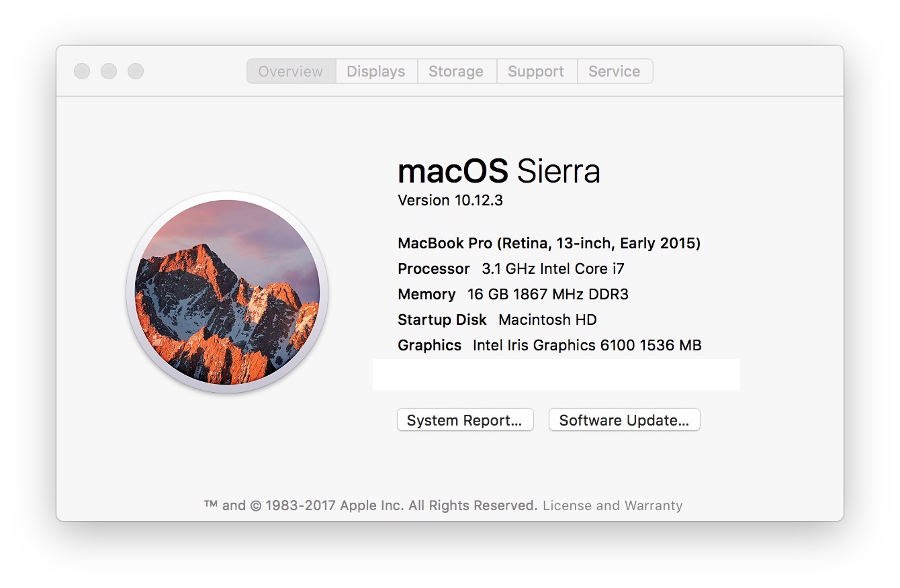
Task: Click the Apple Inc. copyright notice text
Action: [x=371, y=505]
